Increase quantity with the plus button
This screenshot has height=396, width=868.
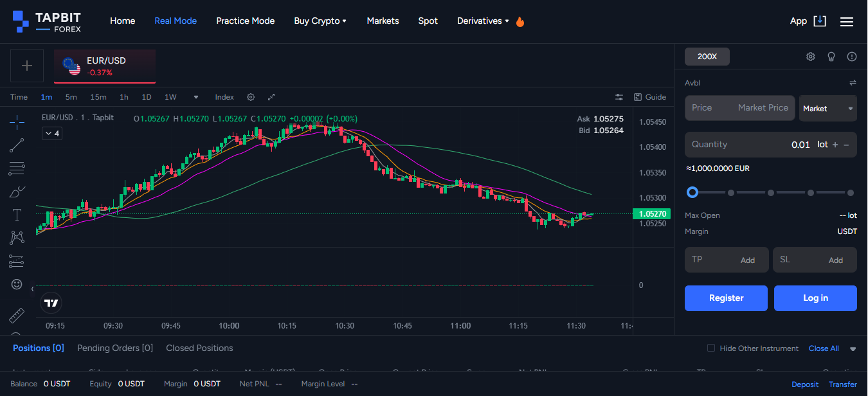[835, 145]
